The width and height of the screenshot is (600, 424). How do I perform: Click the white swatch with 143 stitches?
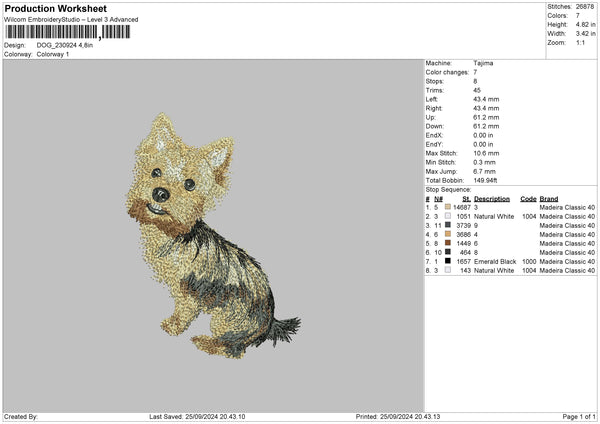(447, 270)
